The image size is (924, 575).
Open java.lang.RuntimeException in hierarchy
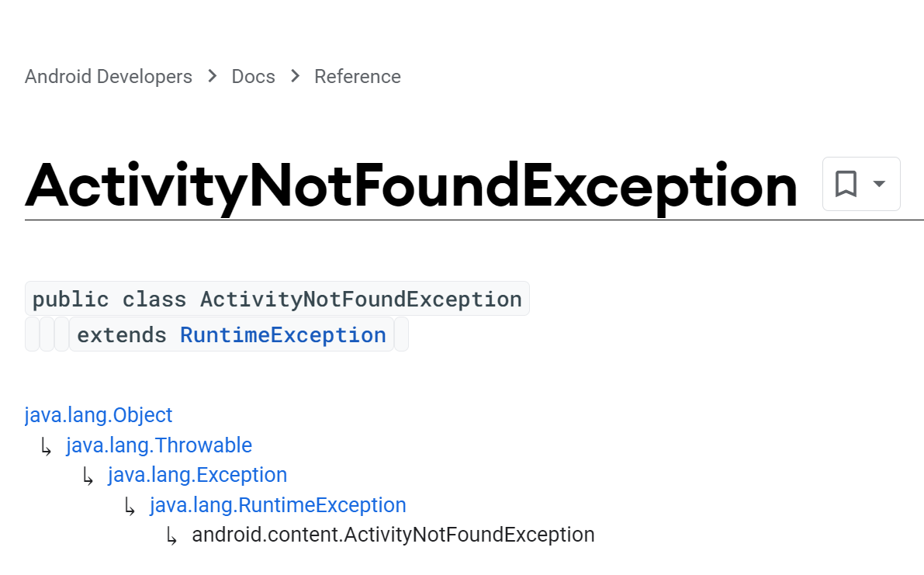pos(278,505)
